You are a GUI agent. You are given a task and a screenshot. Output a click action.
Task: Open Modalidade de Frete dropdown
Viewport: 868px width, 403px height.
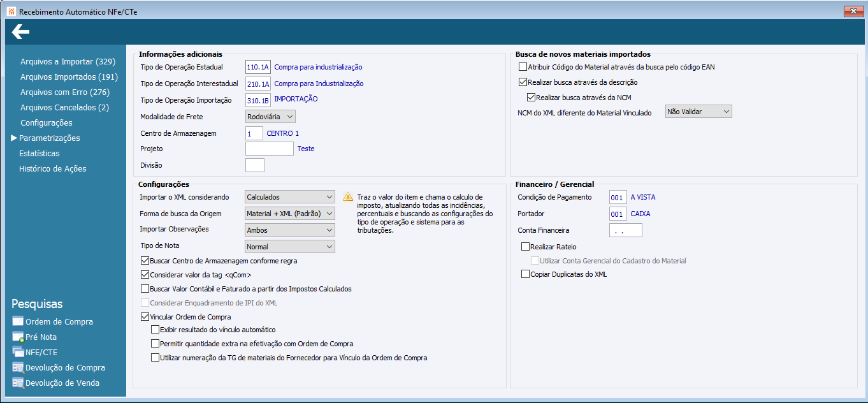(x=270, y=117)
